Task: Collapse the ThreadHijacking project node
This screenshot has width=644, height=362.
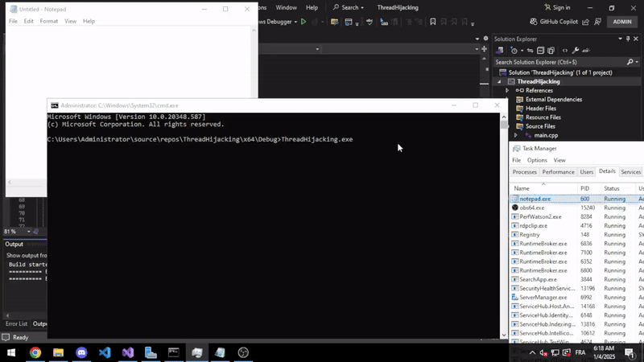Action: click(499, 82)
